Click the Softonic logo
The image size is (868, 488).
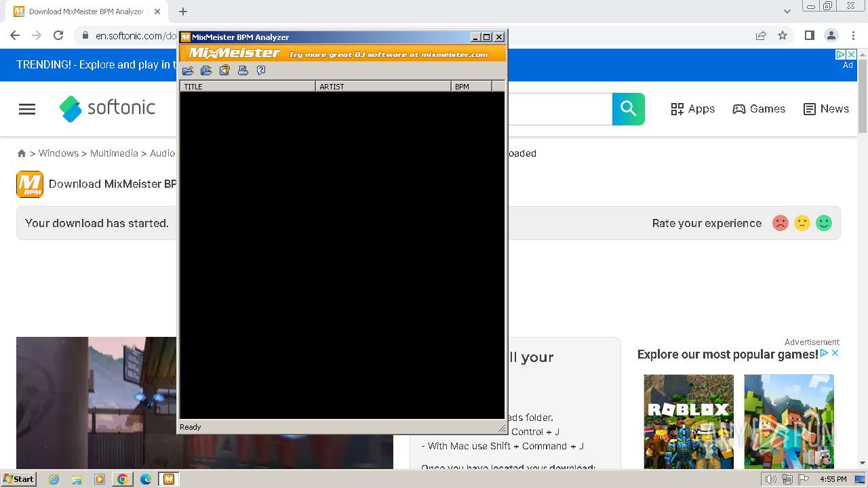click(x=107, y=108)
